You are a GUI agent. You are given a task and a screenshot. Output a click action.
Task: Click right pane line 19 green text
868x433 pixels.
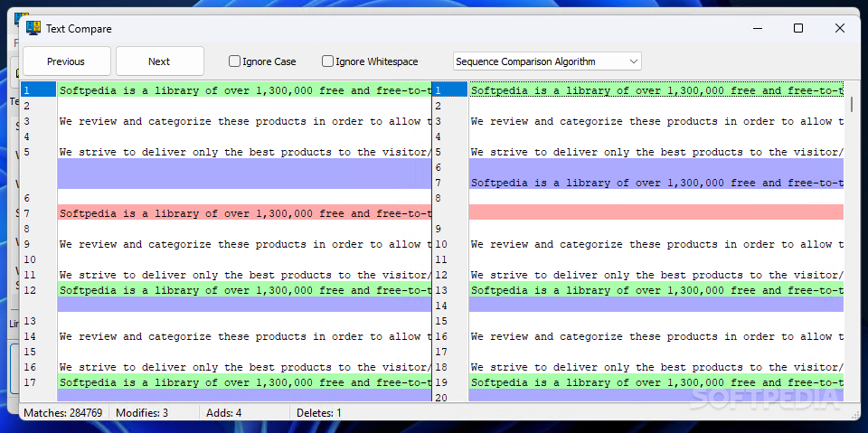[656, 382]
